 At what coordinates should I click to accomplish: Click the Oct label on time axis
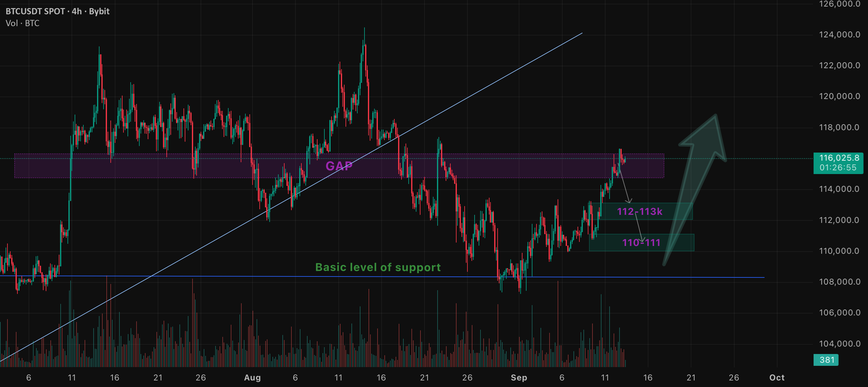pos(777,378)
